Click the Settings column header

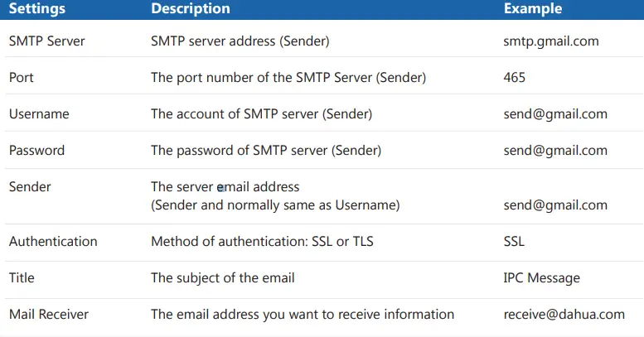[x=37, y=9]
